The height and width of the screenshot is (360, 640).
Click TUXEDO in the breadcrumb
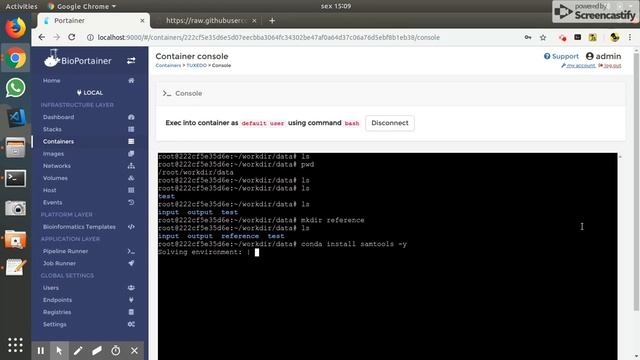coord(197,65)
